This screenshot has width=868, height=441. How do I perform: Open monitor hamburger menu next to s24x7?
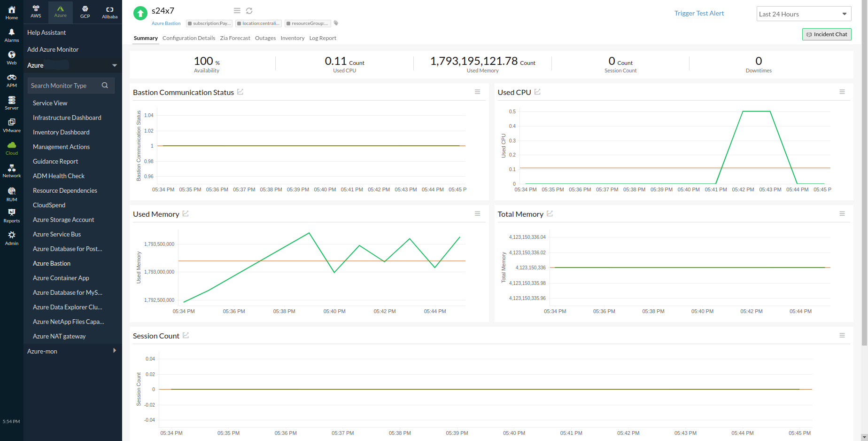pyautogui.click(x=237, y=11)
